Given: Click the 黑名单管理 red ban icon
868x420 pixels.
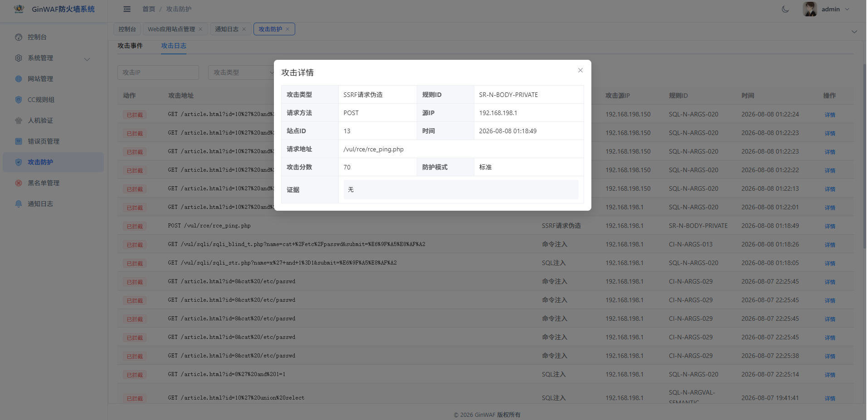Looking at the screenshot, I should 19,183.
